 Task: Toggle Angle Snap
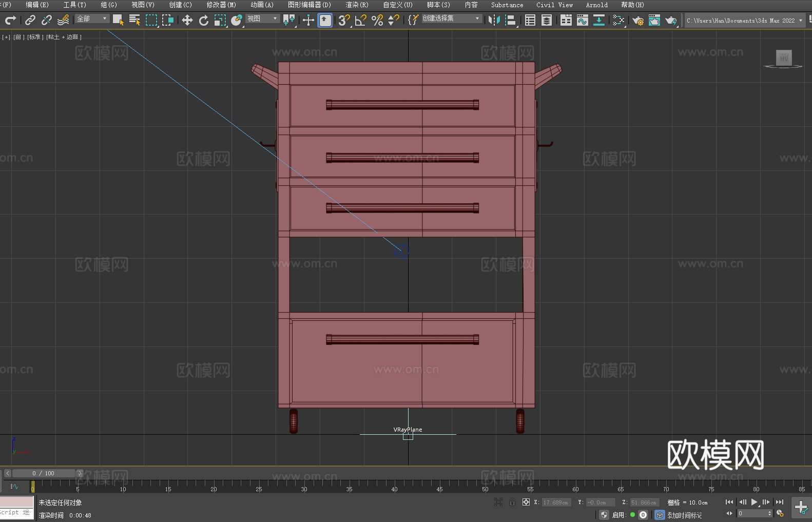pyautogui.click(x=361, y=20)
